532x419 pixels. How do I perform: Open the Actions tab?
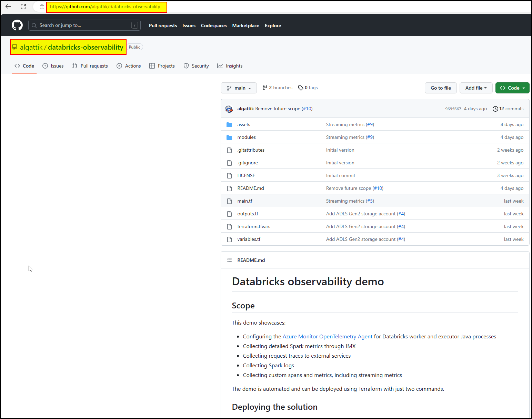[x=129, y=66]
